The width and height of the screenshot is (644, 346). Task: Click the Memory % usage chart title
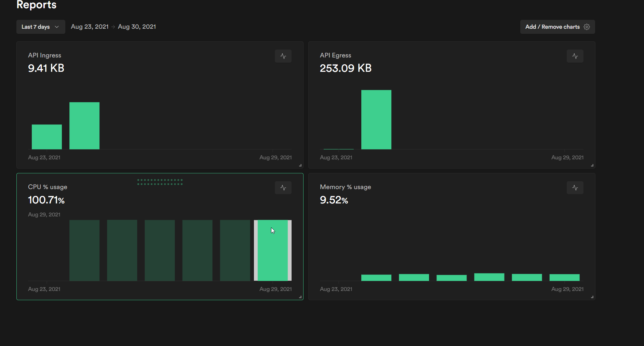pyautogui.click(x=345, y=187)
